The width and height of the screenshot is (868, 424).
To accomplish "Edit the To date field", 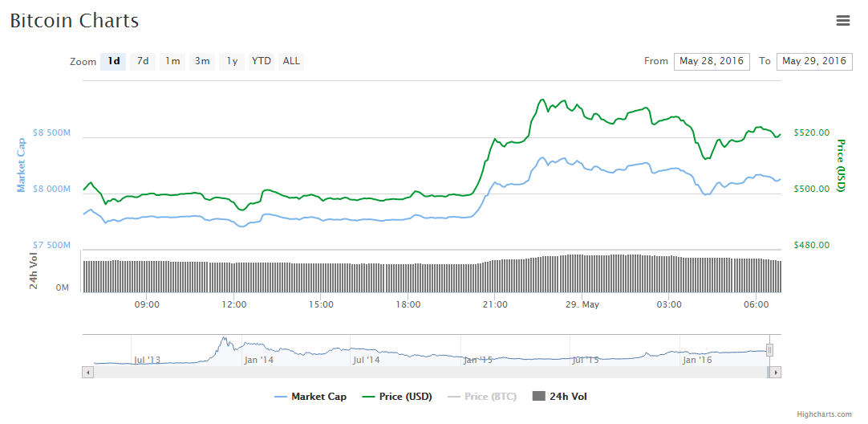I will coord(813,61).
